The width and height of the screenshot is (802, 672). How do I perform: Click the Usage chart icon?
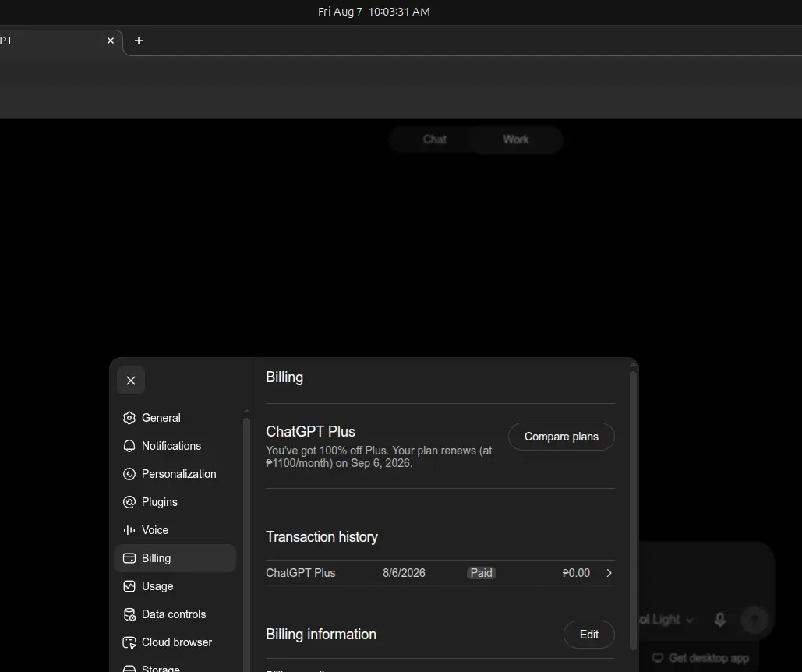[129, 586]
